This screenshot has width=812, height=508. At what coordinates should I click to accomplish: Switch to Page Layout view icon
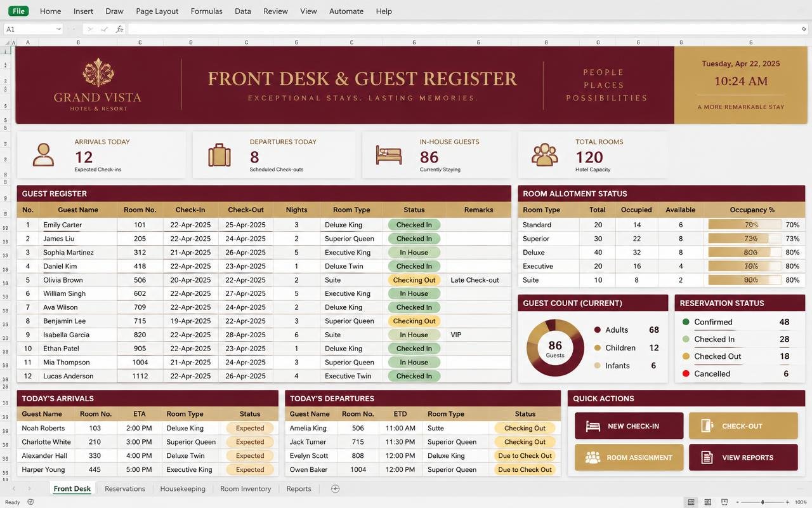pos(708,502)
